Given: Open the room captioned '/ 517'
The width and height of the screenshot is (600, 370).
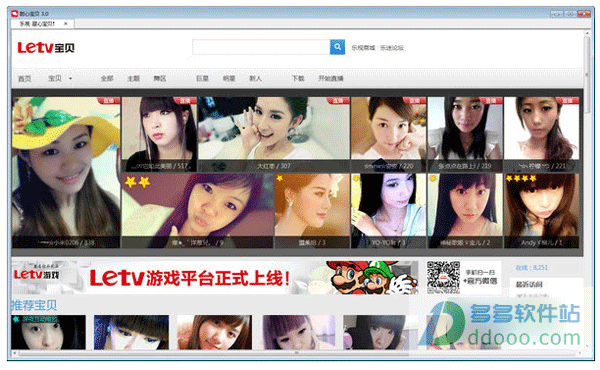Looking at the screenshot, I should tap(159, 134).
